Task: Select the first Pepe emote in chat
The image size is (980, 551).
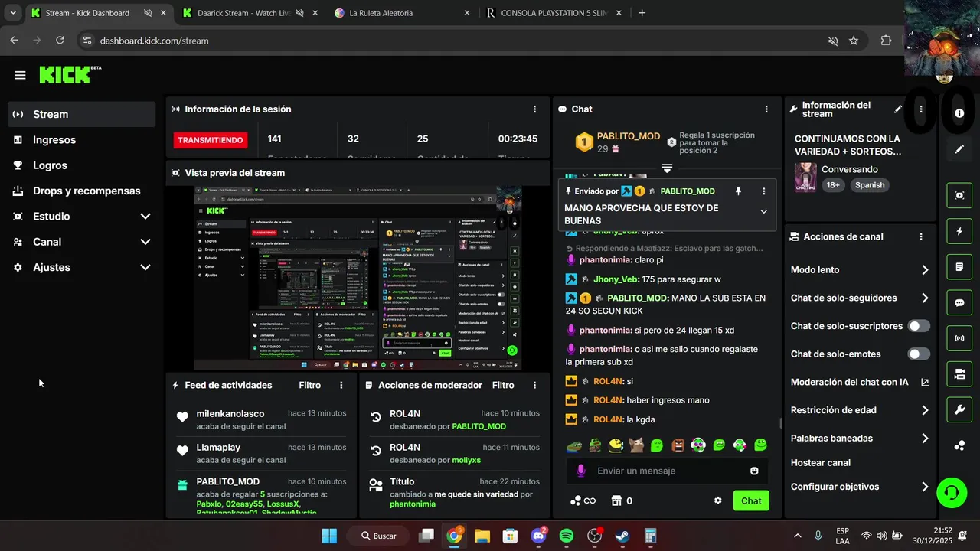Action: [x=574, y=445]
